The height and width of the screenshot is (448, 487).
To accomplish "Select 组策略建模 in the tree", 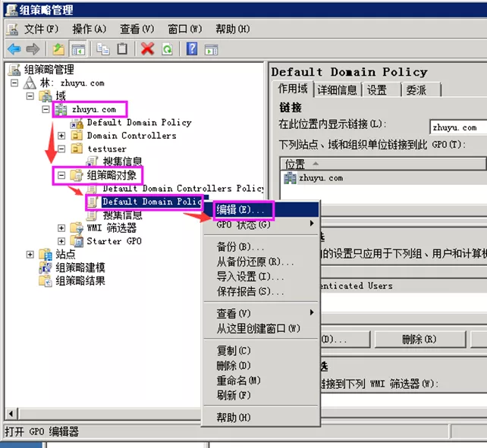I will tap(80, 268).
